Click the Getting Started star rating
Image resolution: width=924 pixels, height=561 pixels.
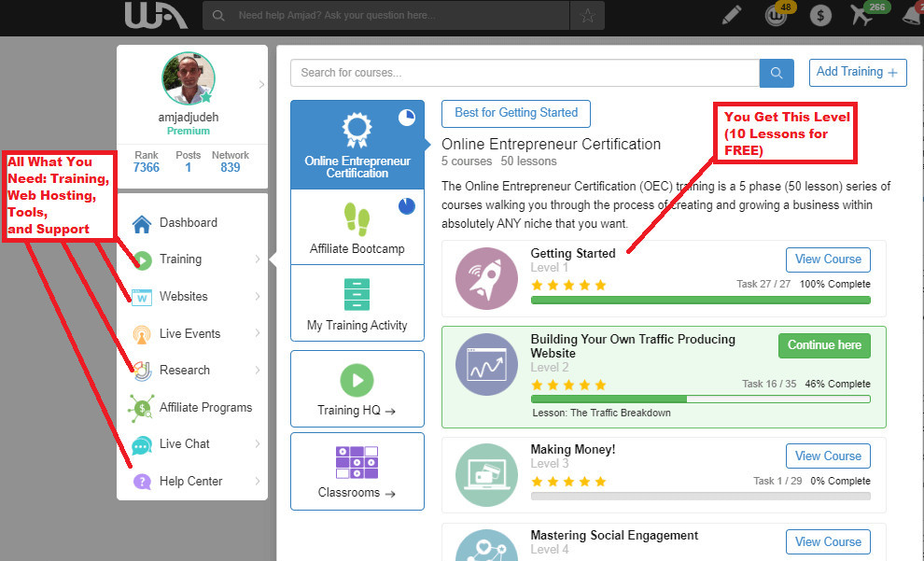point(568,286)
